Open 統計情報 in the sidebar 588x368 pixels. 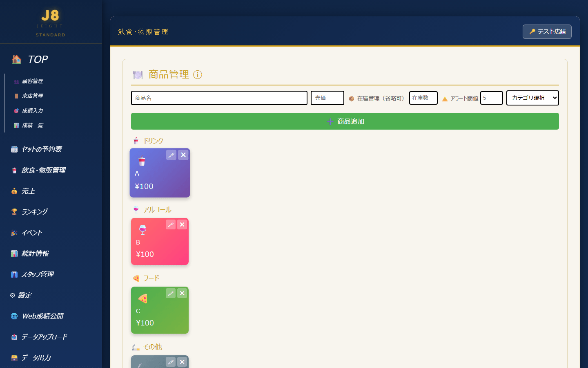(30, 254)
